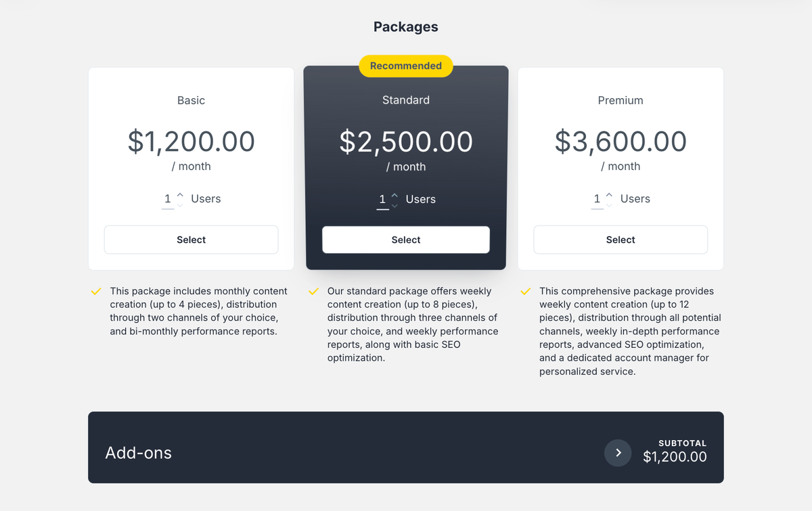
Task: Select the Standard package
Action: click(405, 240)
